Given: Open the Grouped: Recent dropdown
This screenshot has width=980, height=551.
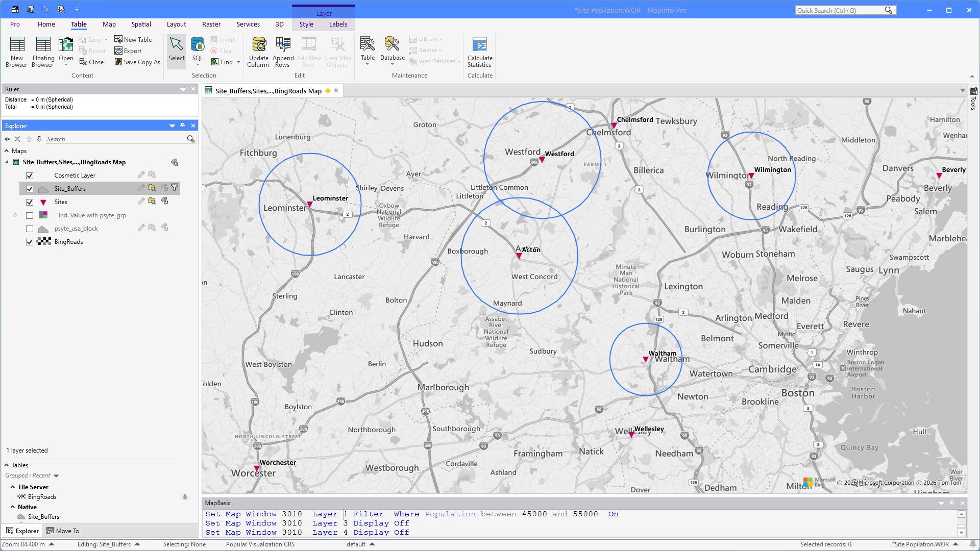Looking at the screenshot, I should pos(56,475).
